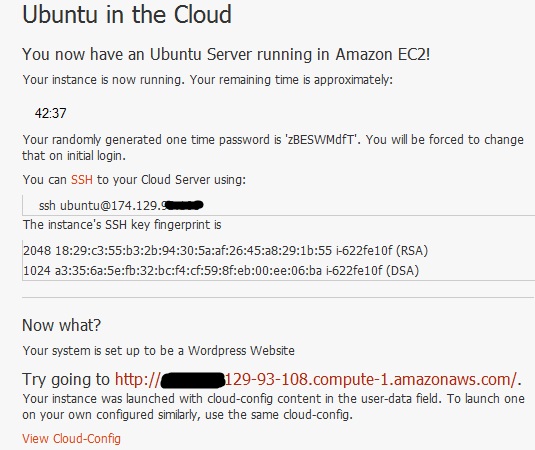Viewport: 535px width, 450px height.
Task: Click the ssh ubuntu@174.129 command box
Action: tap(278, 205)
